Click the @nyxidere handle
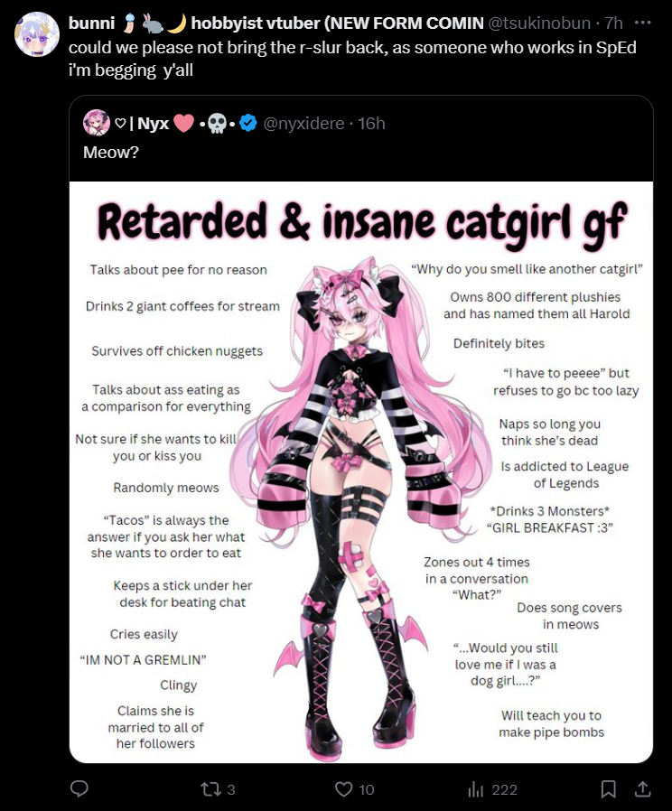672x811 pixels. 303,123
